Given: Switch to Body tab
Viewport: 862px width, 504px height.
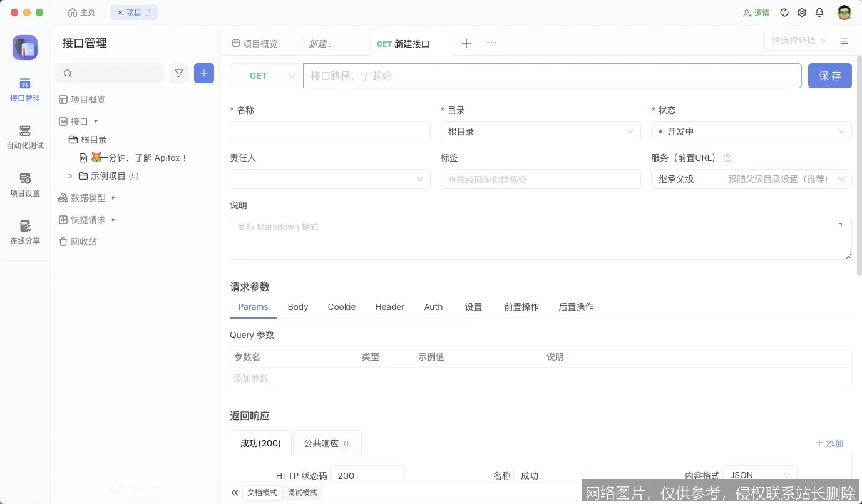Looking at the screenshot, I should (298, 307).
